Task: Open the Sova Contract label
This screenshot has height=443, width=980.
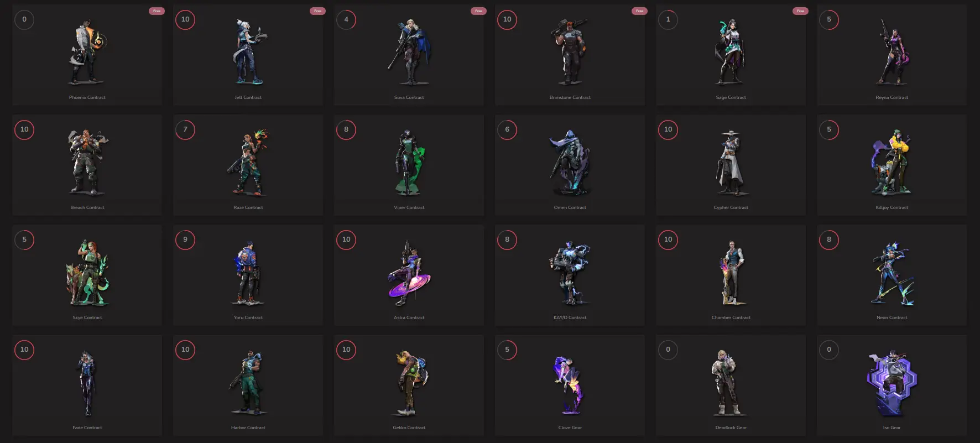Action: 409,97
